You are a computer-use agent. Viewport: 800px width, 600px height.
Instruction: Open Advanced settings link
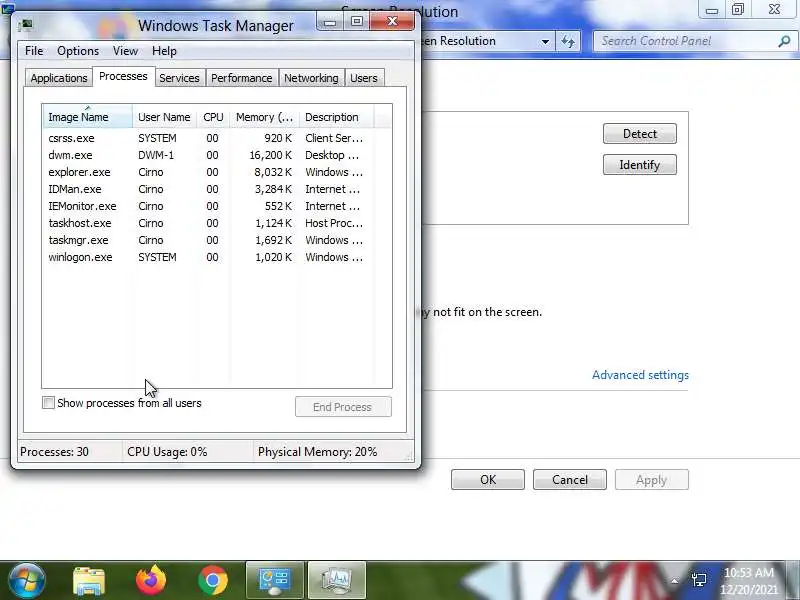(x=640, y=375)
